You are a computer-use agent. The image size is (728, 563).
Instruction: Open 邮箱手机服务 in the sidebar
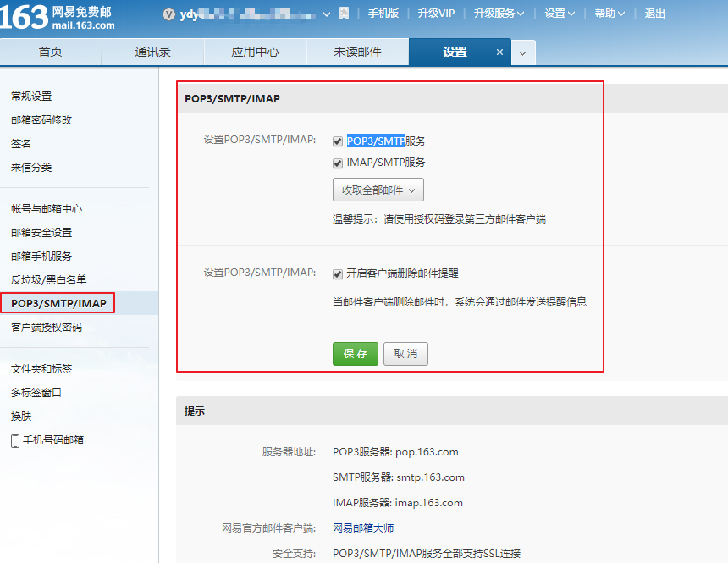pos(41,257)
